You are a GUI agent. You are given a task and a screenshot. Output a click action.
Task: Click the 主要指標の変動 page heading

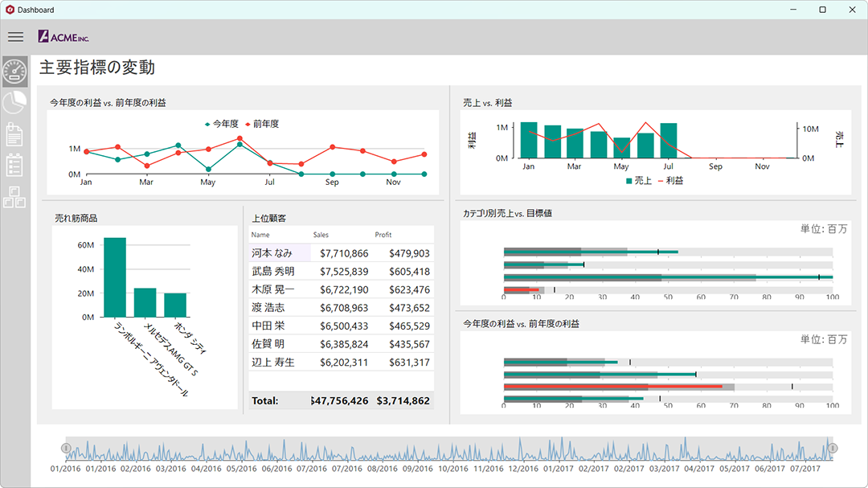pos(97,68)
